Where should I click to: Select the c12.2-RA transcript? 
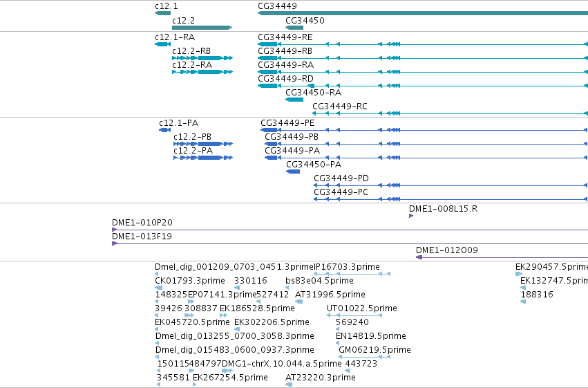click(202, 72)
